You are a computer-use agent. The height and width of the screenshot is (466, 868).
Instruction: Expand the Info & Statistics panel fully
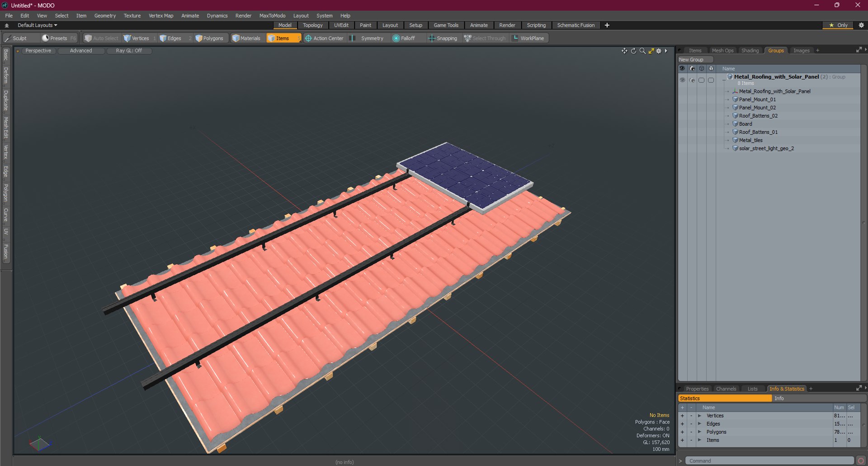(859, 389)
